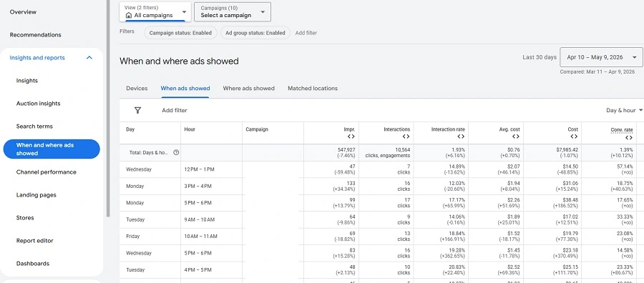This screenshot has width=644, height=283.
Task: Click the column resize arrows under Conv. rate
Action: 629,138
